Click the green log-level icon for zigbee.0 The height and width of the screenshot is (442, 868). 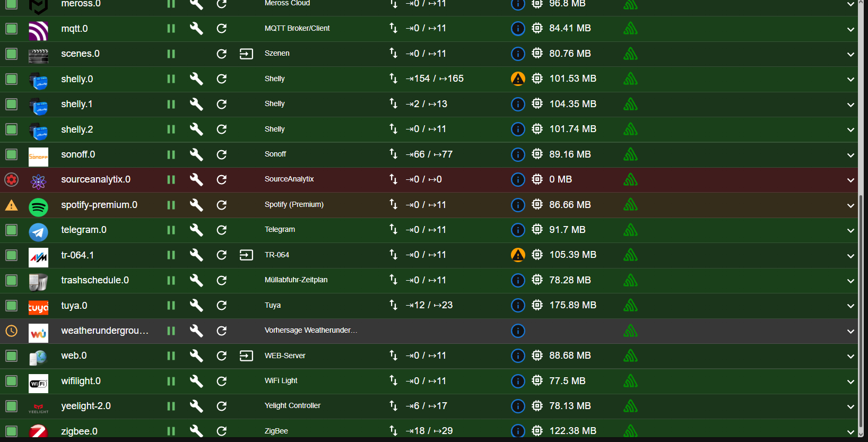click(x=630, y=431)
